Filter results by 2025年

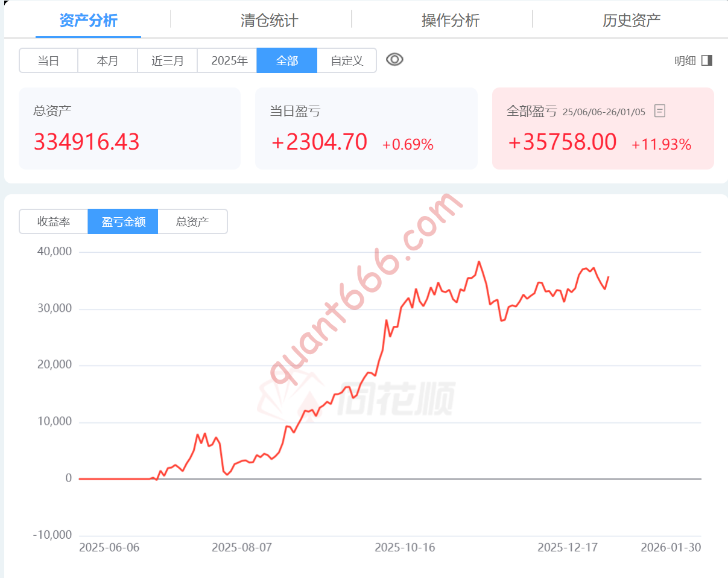(227, 60)
